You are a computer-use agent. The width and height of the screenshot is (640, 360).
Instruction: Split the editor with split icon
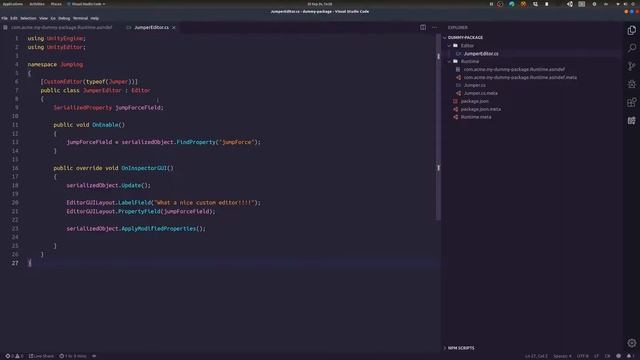(423, 27)
